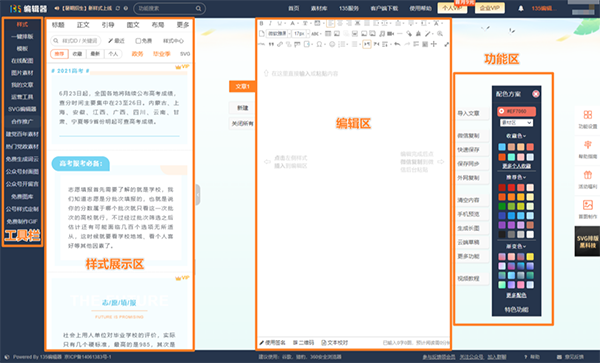The image size is (600, 363).
Task: Pick the blue swatch in 收藏色
Action: tap(502, 147)
